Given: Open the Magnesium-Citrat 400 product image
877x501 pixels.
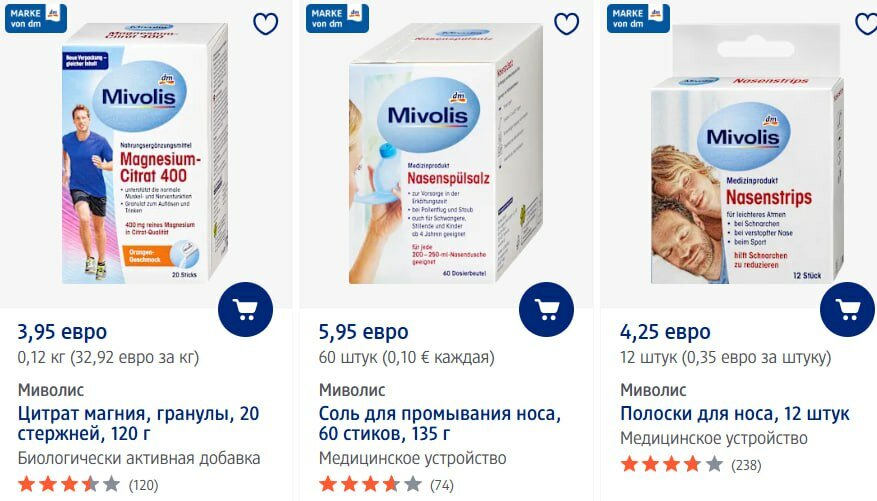Looking at the screenshot, I should 145,153.
